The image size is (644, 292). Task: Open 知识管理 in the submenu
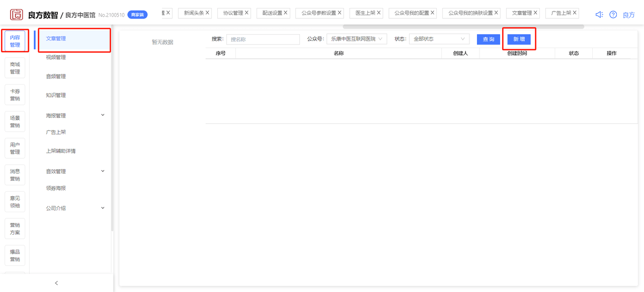click(56, 95)
